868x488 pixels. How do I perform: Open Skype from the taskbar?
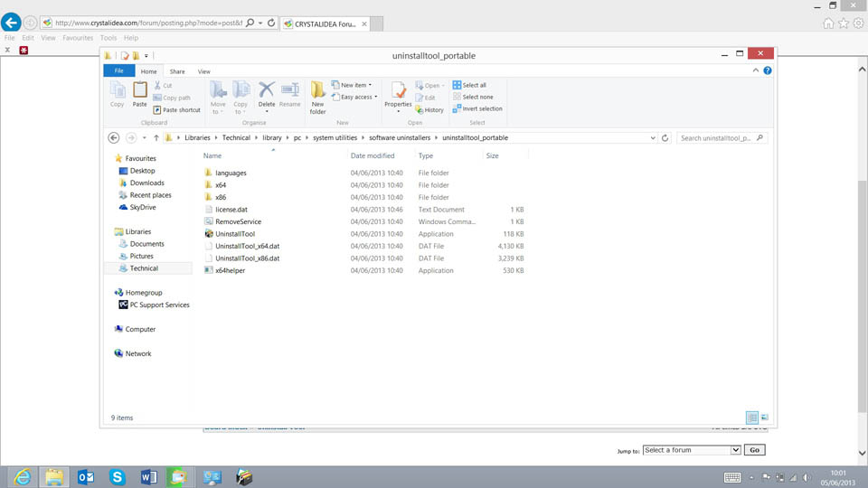[x=118, y=477]
